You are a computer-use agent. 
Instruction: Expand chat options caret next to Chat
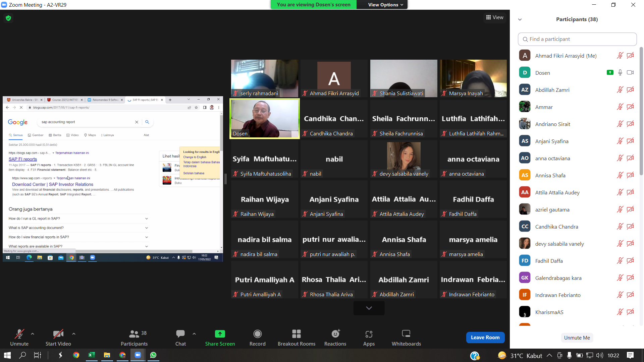tap(194, 334)
